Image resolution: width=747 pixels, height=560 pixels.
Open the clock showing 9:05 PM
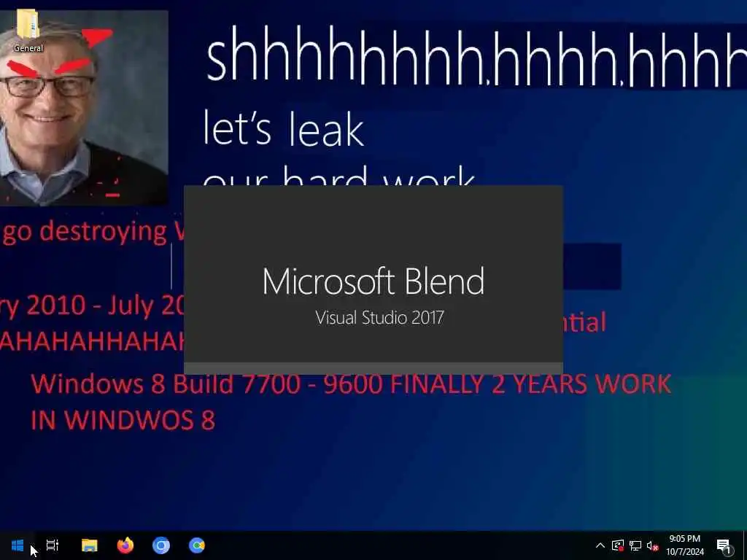684,545
